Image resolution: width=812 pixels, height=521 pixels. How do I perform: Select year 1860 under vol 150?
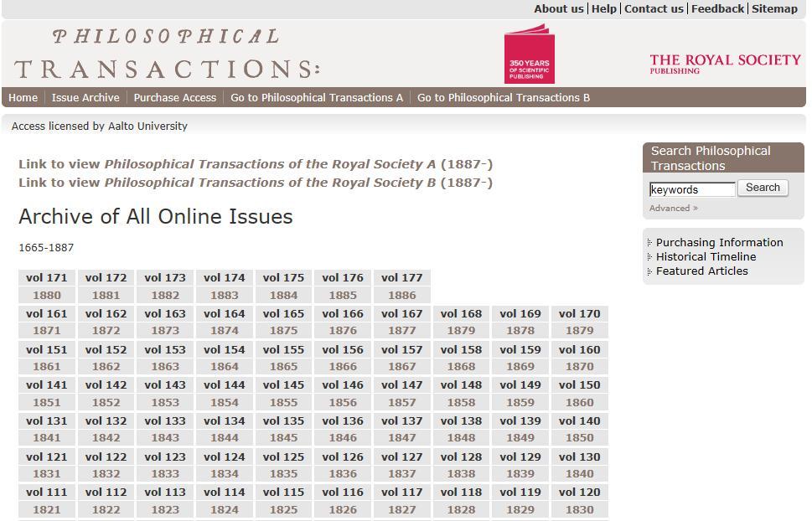pos(580,402)
